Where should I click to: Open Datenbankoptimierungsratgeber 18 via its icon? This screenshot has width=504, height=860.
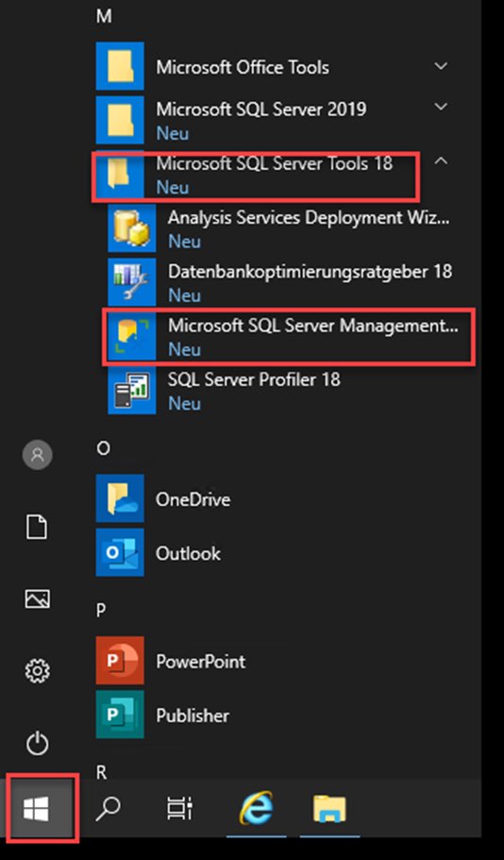pyautogui.click(x=131, y=282)
